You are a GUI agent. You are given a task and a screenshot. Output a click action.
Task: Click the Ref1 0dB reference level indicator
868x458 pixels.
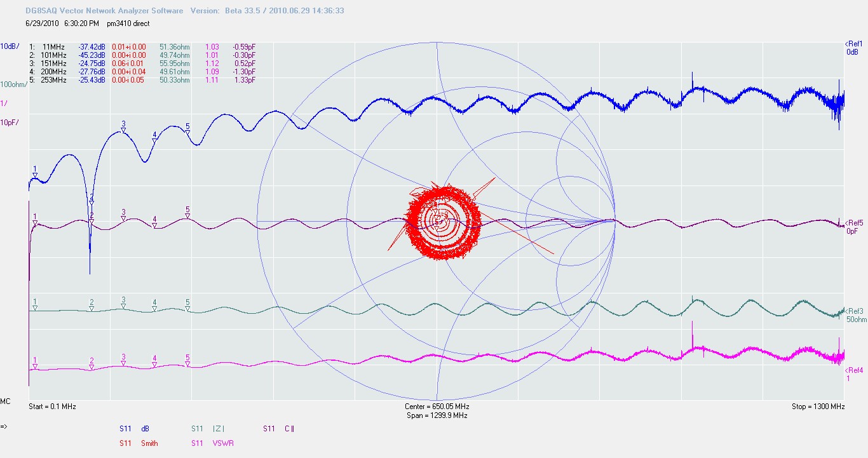tap(853, 48)
